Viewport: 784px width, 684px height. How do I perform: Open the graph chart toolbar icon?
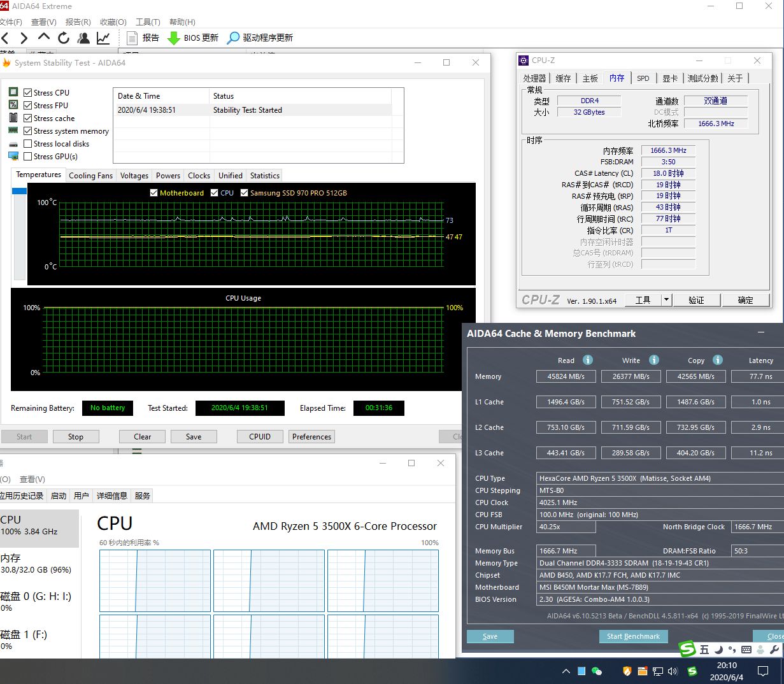tap(103, 38)
